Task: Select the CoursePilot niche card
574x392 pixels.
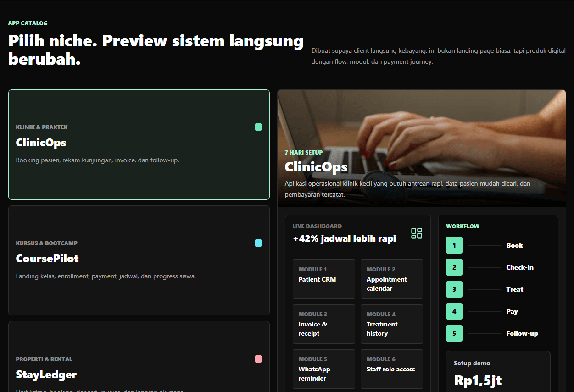Action: (139, 260)
